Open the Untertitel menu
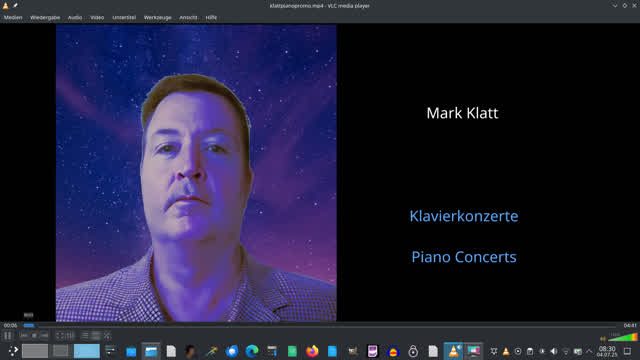This screenshot has height=360, width=640. [x=124, y=18]
